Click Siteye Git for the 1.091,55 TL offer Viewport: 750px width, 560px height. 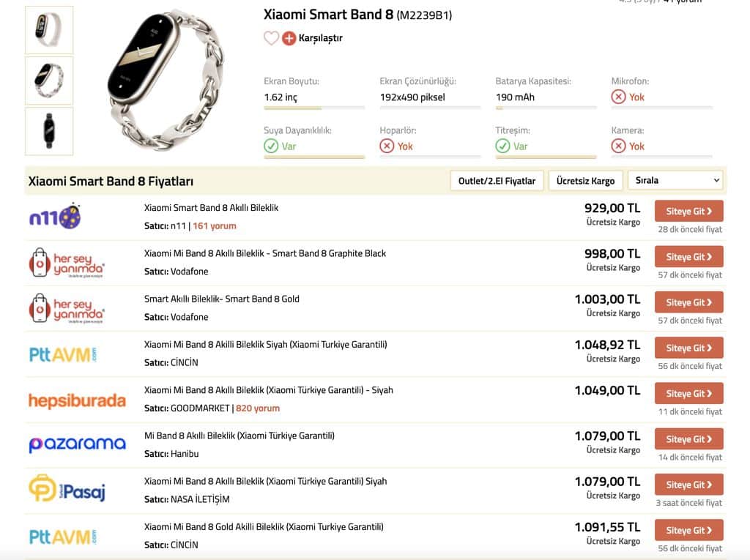coord(688,530)
